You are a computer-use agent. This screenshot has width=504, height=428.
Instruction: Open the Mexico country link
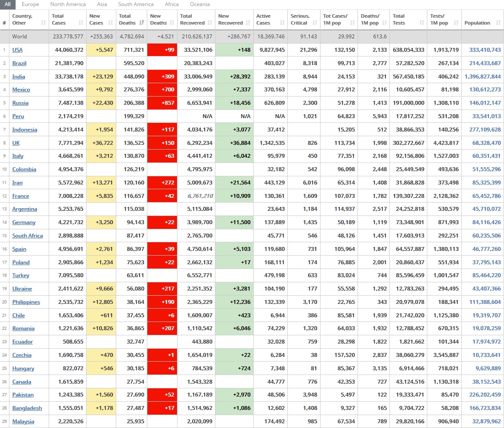coord(21,90)
